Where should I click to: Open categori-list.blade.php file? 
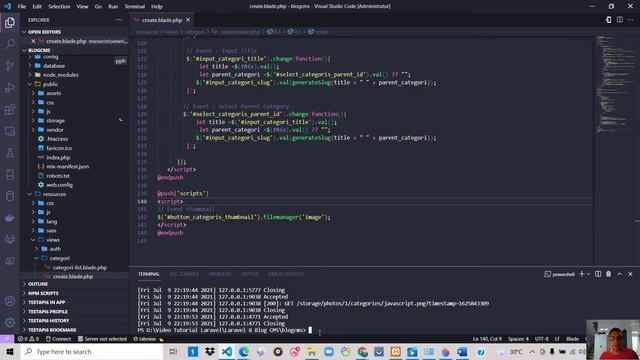tap(80, 267)
